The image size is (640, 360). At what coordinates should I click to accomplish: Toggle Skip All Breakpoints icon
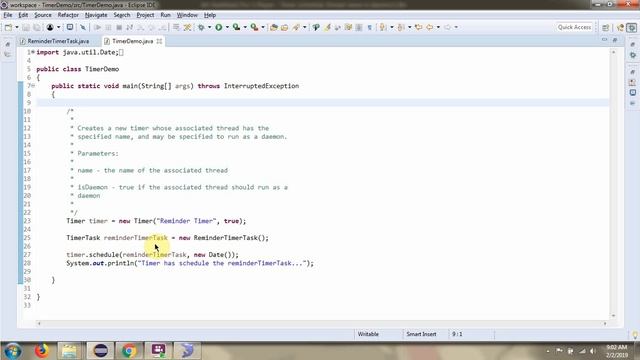pos(83,27)
